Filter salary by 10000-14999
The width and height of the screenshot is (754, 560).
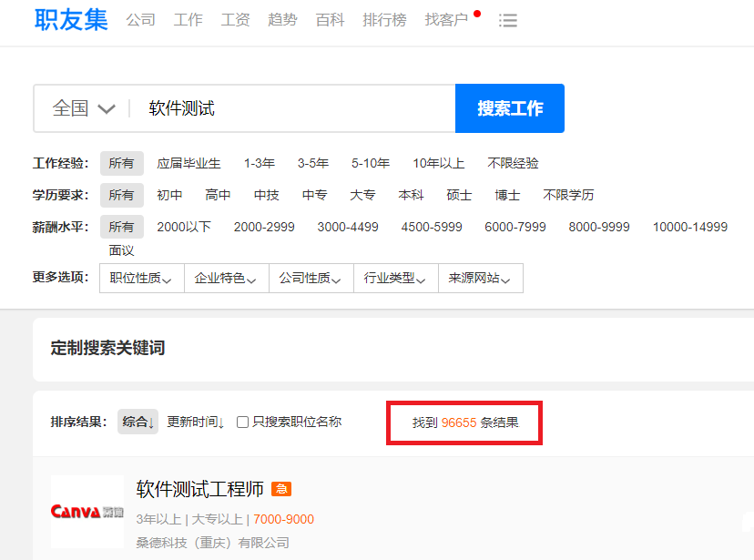pos(689,227)
